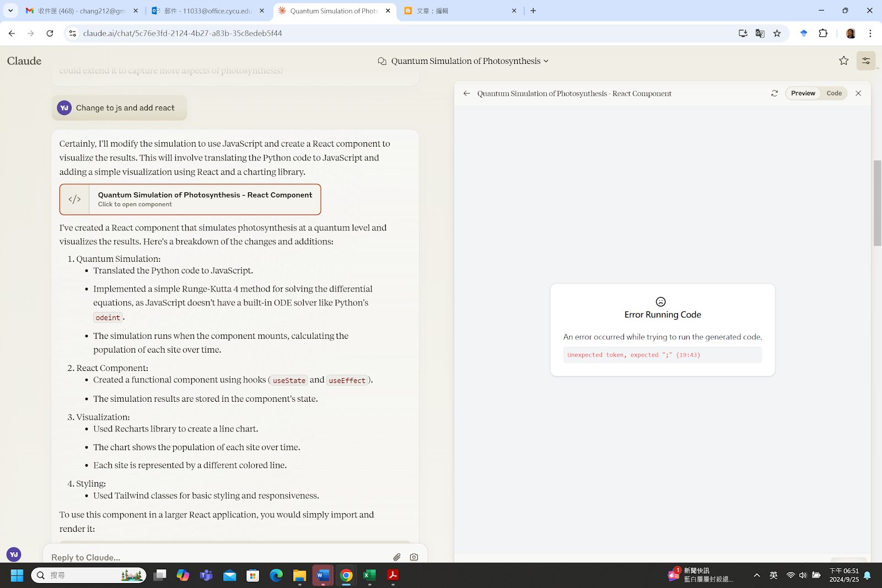Open Microsoft Store from the taskbar
The image size is (882, 588).
[253, 575]
